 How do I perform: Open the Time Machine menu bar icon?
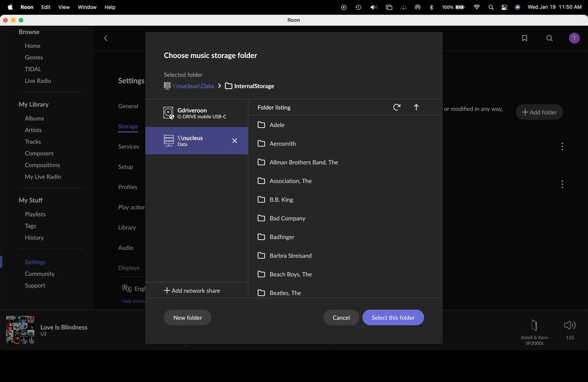358,7
